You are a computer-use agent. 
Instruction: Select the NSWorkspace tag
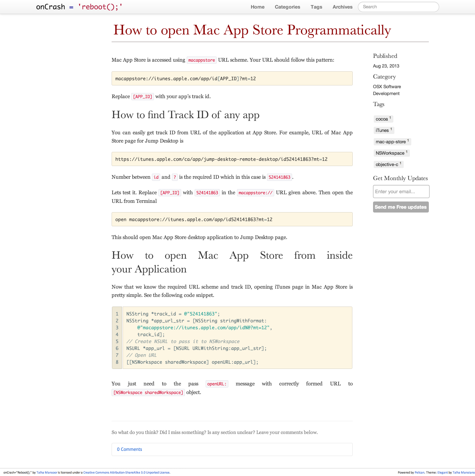click(x=392, y=153)
